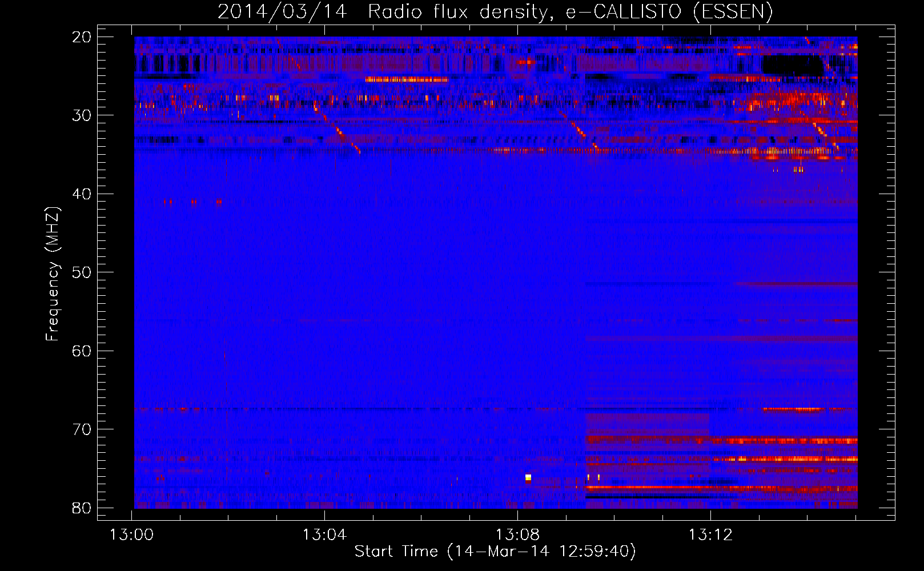Click the 80 frequency tick label
Image resolution: width=924 pixels, height=571 pixels.
coord(82,508)
